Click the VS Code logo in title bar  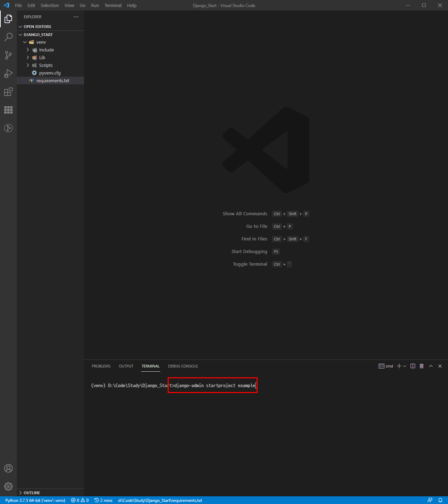pyautogui.click(x=6, y=5)
